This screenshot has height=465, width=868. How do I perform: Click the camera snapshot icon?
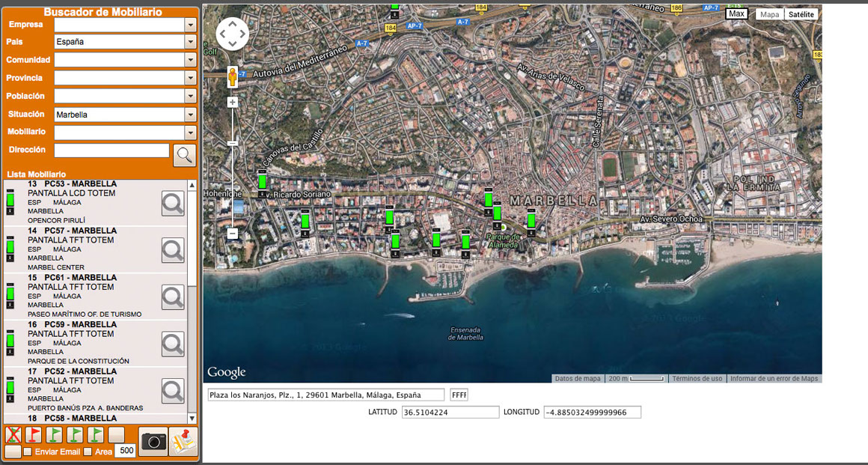(x=154, y=441)
